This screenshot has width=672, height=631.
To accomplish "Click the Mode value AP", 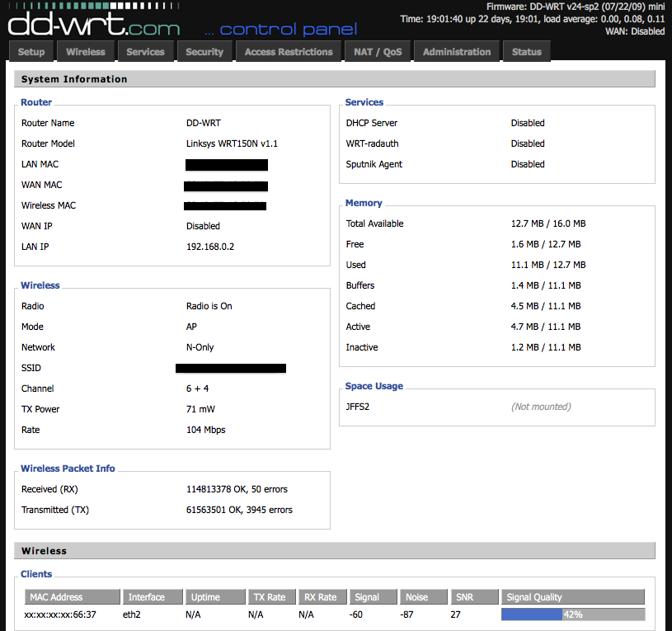I will (x=191, y=327).
